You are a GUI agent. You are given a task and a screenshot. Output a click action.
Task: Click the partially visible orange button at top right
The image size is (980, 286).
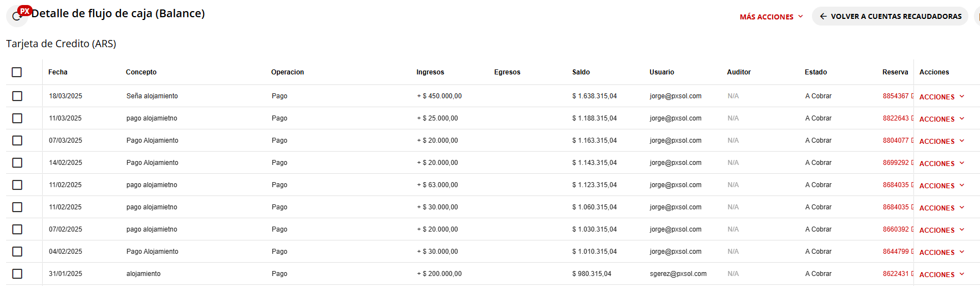tap(977, 17)
